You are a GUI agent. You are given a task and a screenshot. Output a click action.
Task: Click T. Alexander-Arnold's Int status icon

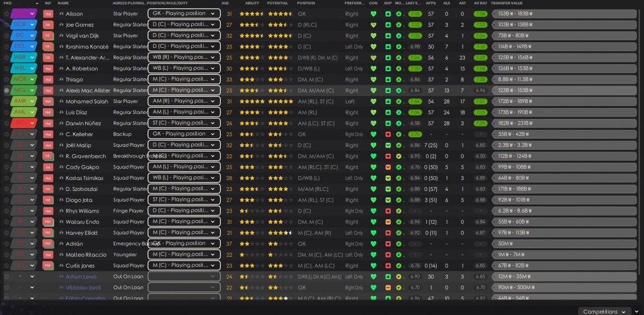(x=48, y=58)
